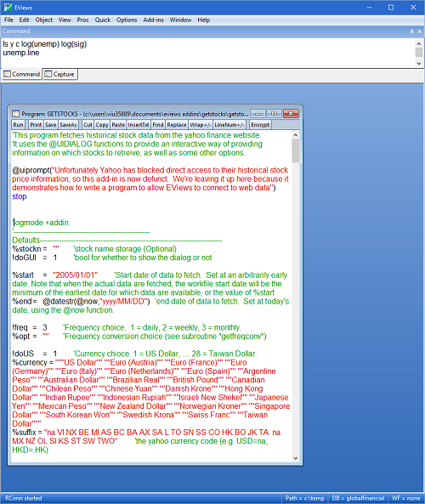The image size is (425, 504).
Task: Toggle line wrapping with Wrap+/-
Action: 201,125
